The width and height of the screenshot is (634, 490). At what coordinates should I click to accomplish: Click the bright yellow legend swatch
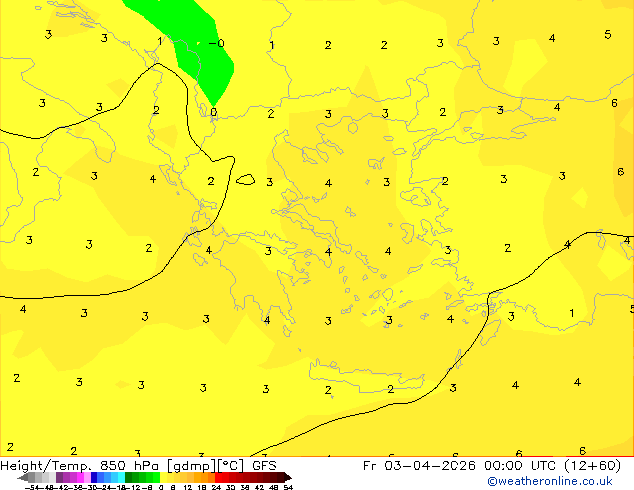tap(164, 477)
